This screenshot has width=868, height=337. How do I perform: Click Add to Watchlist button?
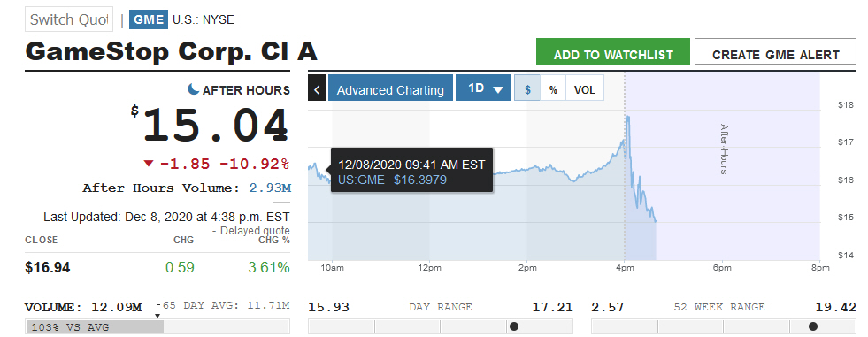tap(613, 54)
